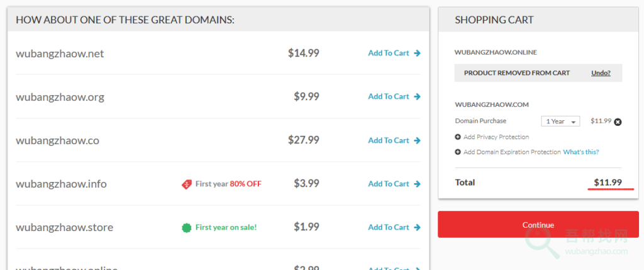This screenshot has height=270, width=644.
Task: Remove wubangzhaow.com with the X icon
Action: click(x=618, y=121)
